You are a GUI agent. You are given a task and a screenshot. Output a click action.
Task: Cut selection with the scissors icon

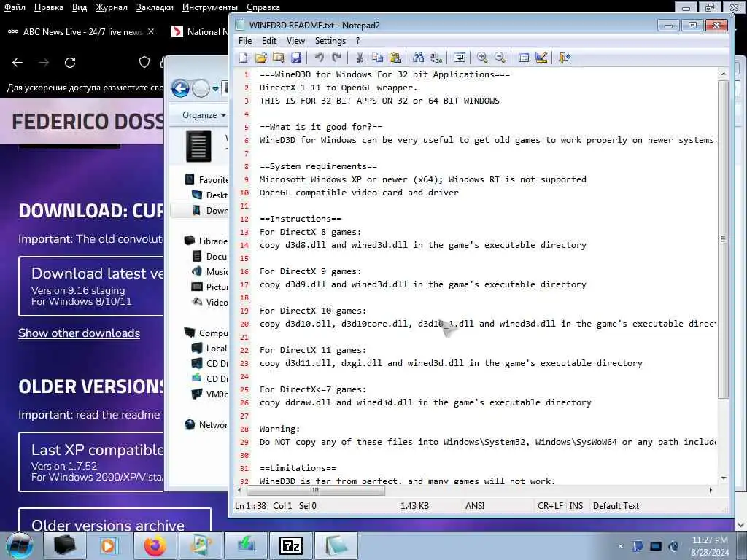point(360,58)
